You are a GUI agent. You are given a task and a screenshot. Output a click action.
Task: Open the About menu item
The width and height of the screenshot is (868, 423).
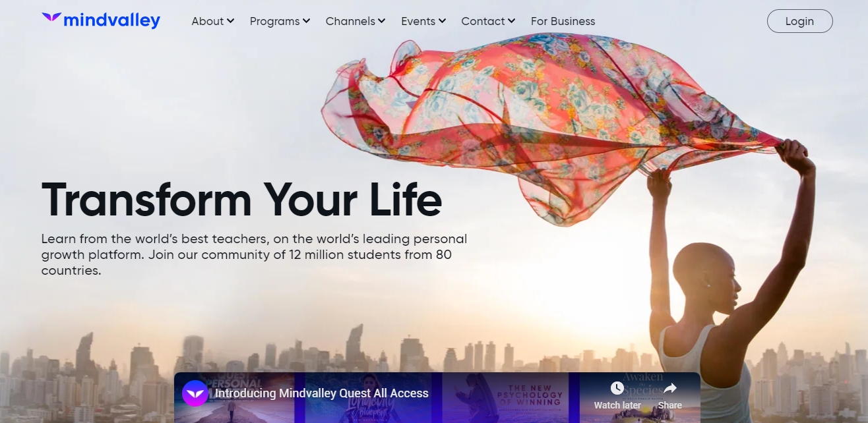[x=213, y=21]
